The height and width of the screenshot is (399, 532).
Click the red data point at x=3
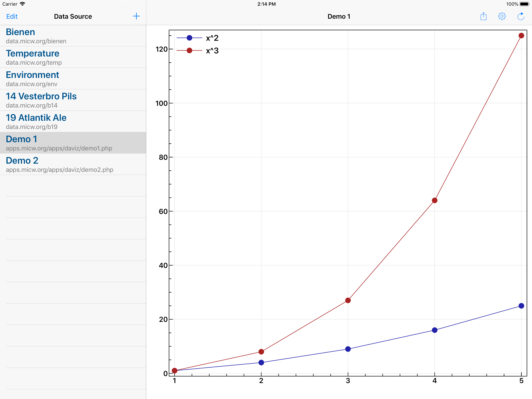348,300
